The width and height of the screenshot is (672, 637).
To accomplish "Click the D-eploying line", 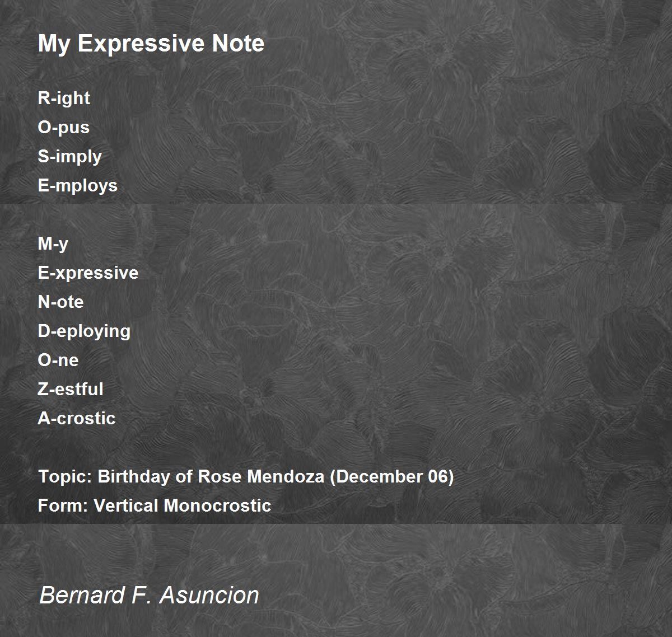I will tap(84, 331).
